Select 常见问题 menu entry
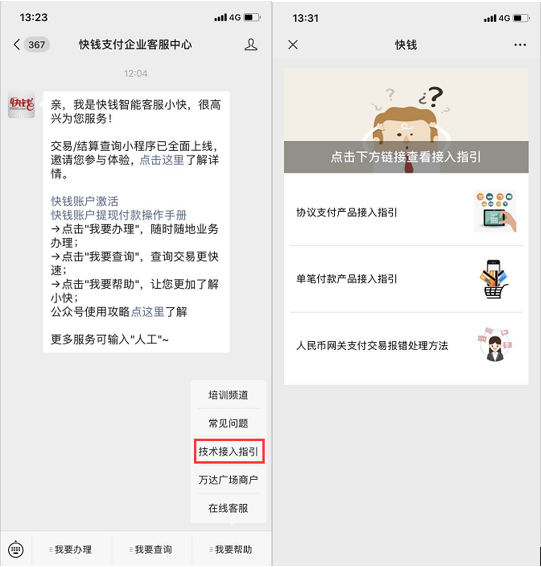 pos(229,423)
